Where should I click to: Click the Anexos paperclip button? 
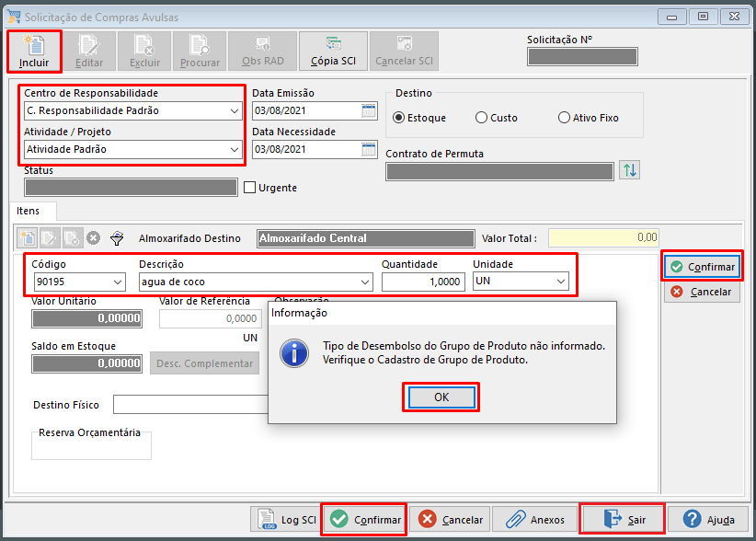coord(534,519)
